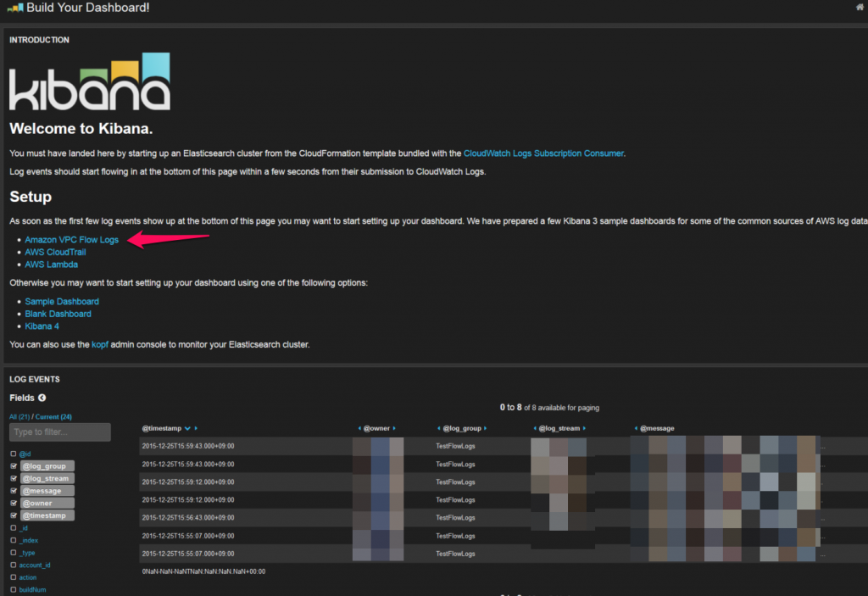Show Current (24) fields
The width and height of the screenshot is (868, 596).
click(53, 416)
